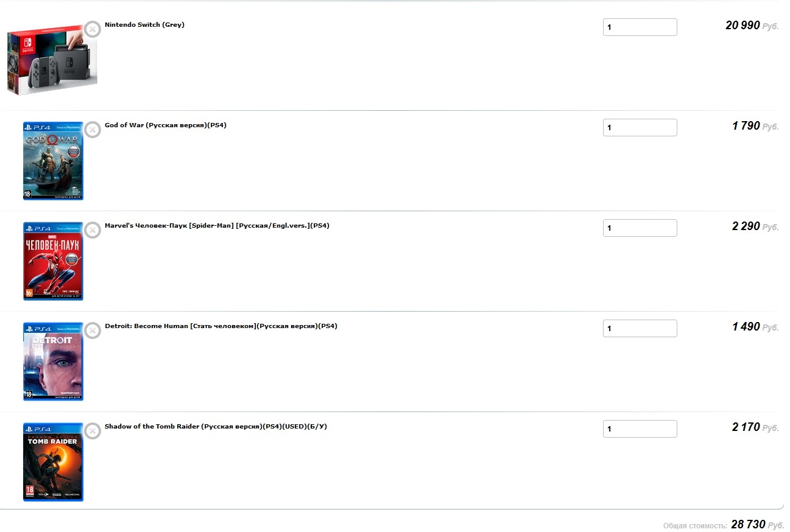Focus the Spider-Man quantity input
The height and width of the screenshot is (532, 790).
click(640, 228)
